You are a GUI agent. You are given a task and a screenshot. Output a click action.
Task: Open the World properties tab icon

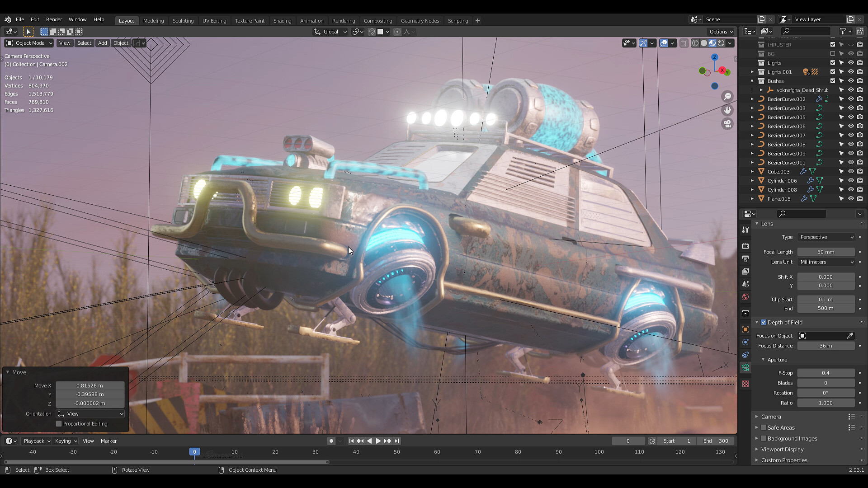coord(745,297)
